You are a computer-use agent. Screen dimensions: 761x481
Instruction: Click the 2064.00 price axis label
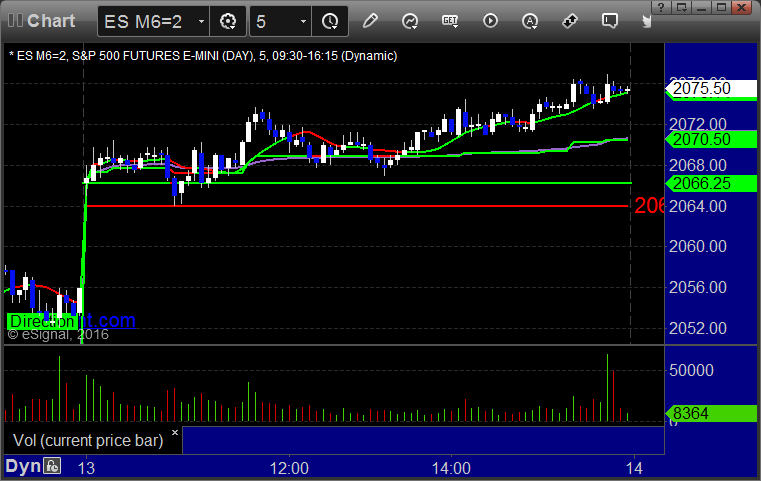(x=697, y=206)
